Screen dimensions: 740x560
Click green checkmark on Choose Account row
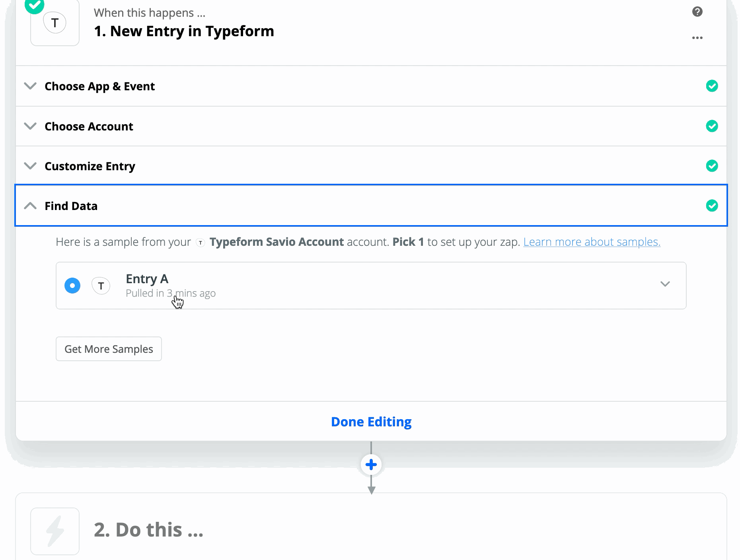[712, 126]
